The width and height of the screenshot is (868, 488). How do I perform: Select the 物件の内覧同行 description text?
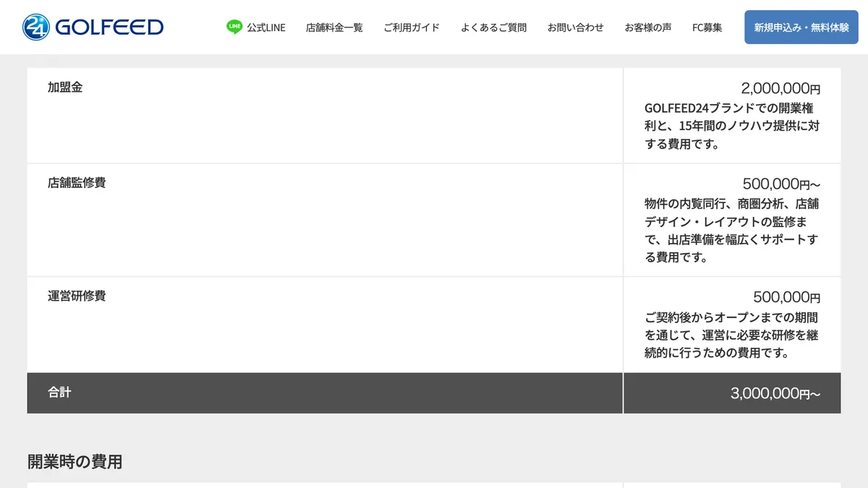click(x=732, y=230)
